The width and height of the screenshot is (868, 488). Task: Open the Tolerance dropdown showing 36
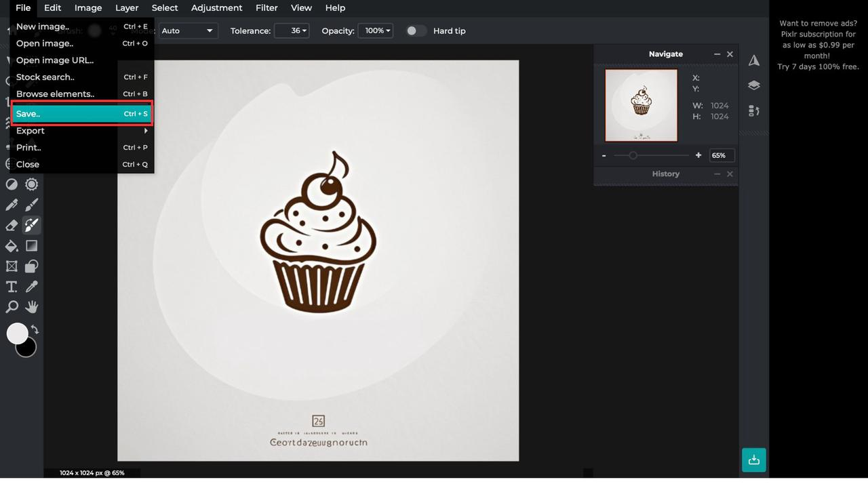click(x=292, y=31)
